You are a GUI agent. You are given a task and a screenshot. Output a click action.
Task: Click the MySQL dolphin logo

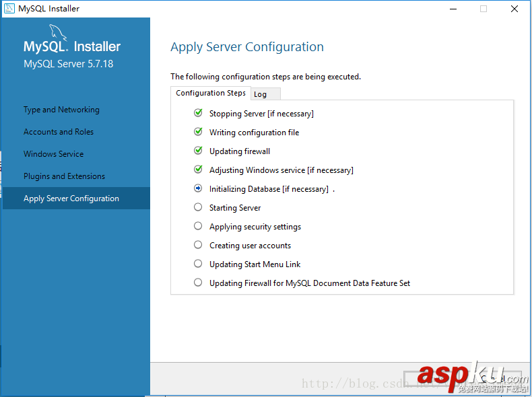point(57,32)
